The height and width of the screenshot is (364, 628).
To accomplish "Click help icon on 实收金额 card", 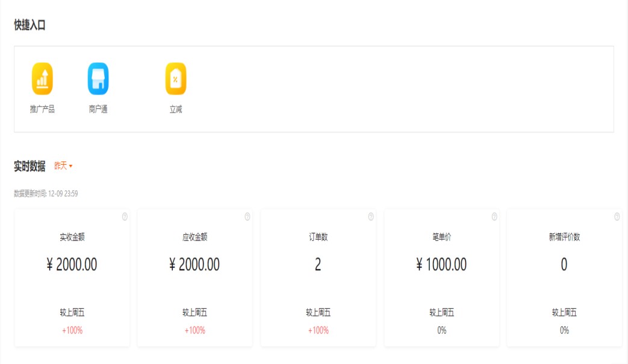I will point(125,217).
